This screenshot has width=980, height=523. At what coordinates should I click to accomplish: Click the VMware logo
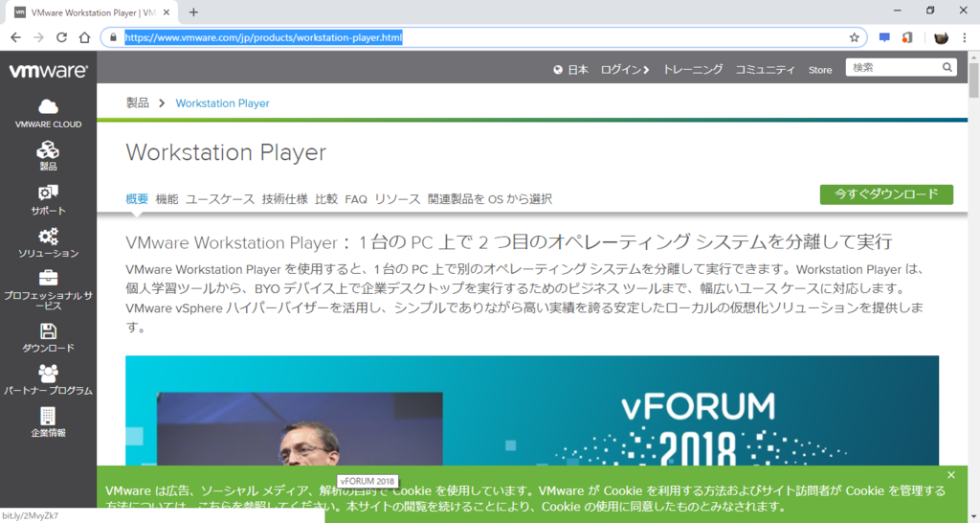(x=48, y=71)
